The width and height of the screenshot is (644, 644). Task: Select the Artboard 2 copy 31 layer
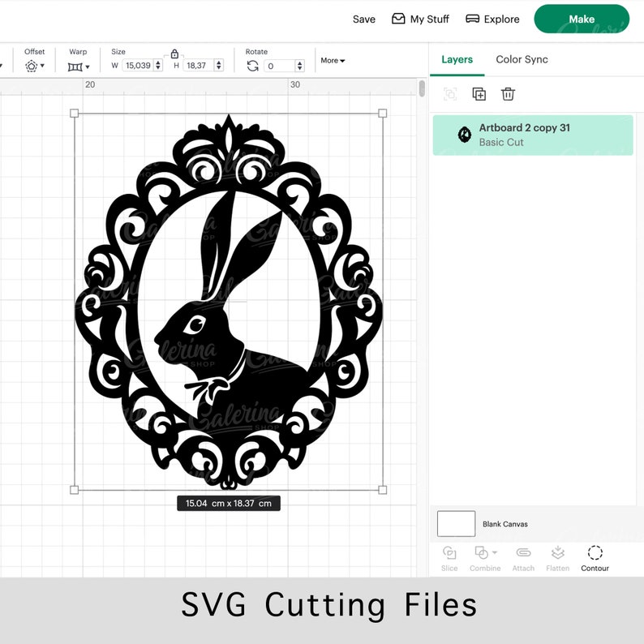tap(533, 135)
